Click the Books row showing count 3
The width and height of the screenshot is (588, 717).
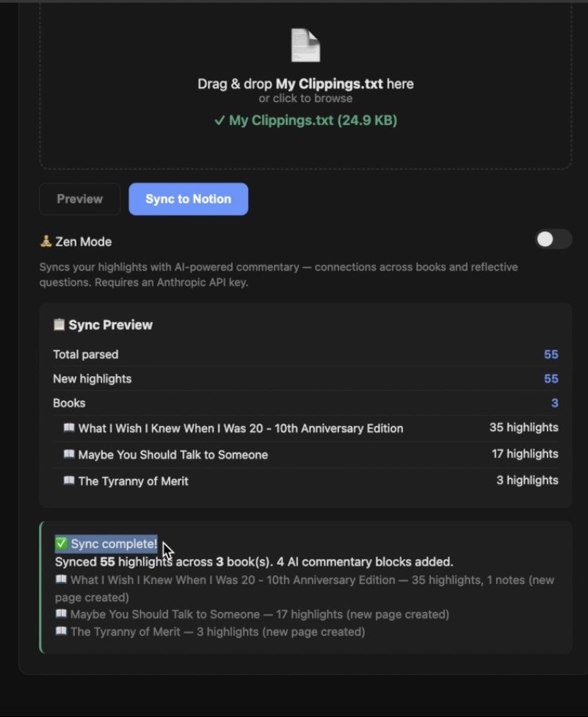tap(305, 403)
